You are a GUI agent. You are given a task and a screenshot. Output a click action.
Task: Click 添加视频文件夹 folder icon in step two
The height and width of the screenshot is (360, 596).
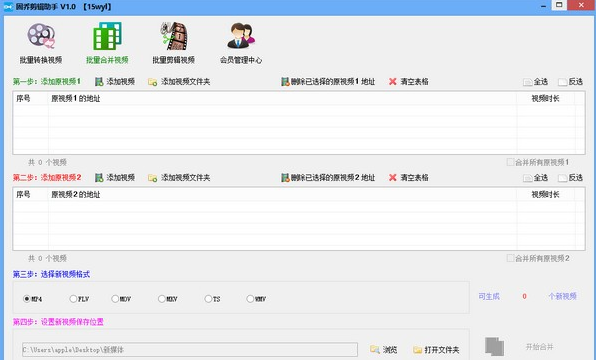click(152, 178)
